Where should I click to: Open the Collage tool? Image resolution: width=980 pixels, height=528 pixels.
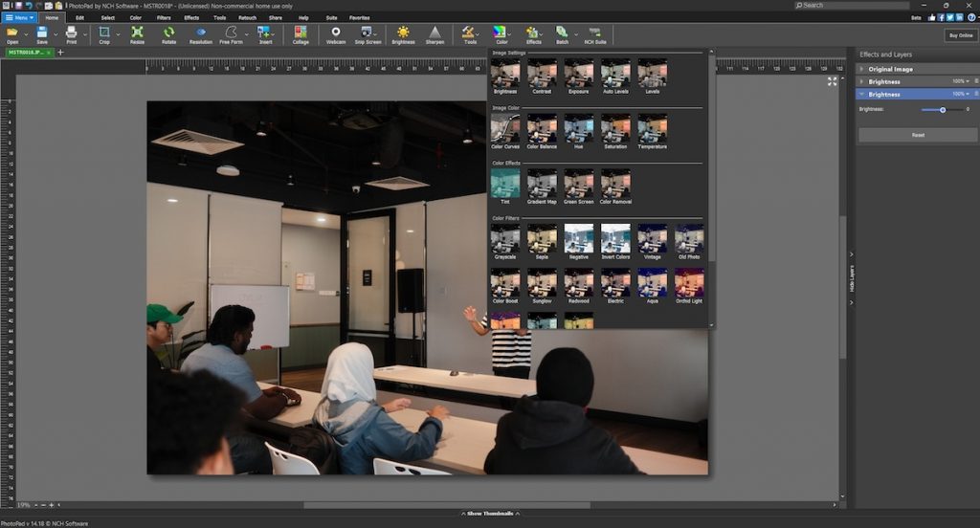pos(301,35)
